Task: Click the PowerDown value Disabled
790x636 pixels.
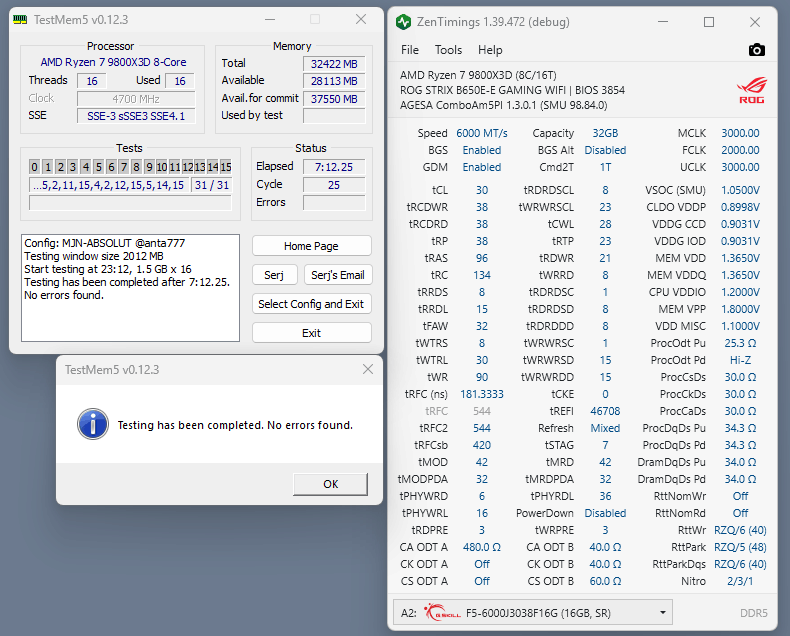Action: [605, 513]
